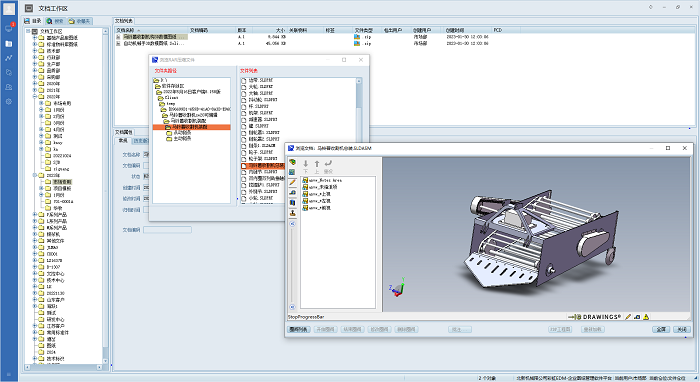
Task: Open the settings gear in blue sidebar
Action: pos(8,101)
